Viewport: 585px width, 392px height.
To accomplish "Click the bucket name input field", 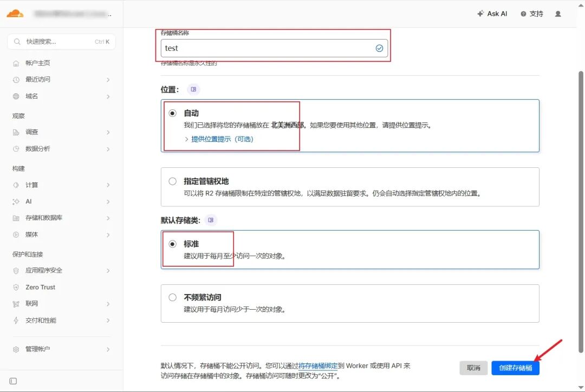I will [274, 48].
